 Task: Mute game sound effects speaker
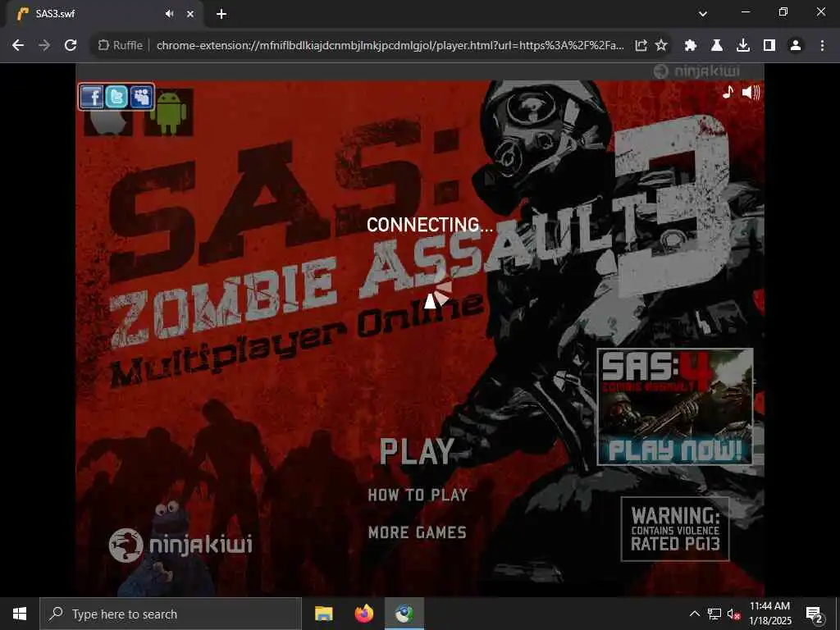tap(751, 93)
